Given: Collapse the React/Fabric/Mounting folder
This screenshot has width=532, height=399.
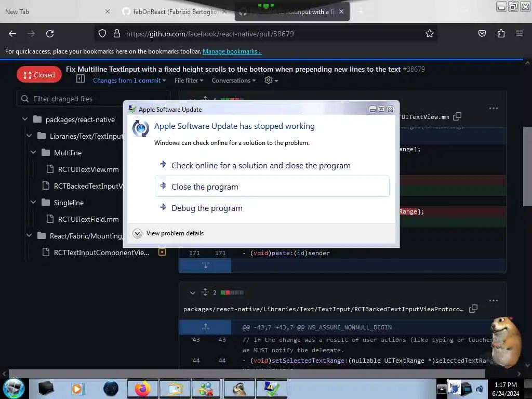Looking at the screenshot, I should 29,235.
